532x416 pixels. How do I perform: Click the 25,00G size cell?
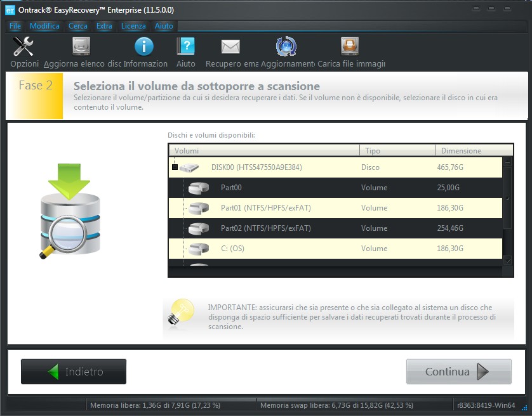pos(448,188)
